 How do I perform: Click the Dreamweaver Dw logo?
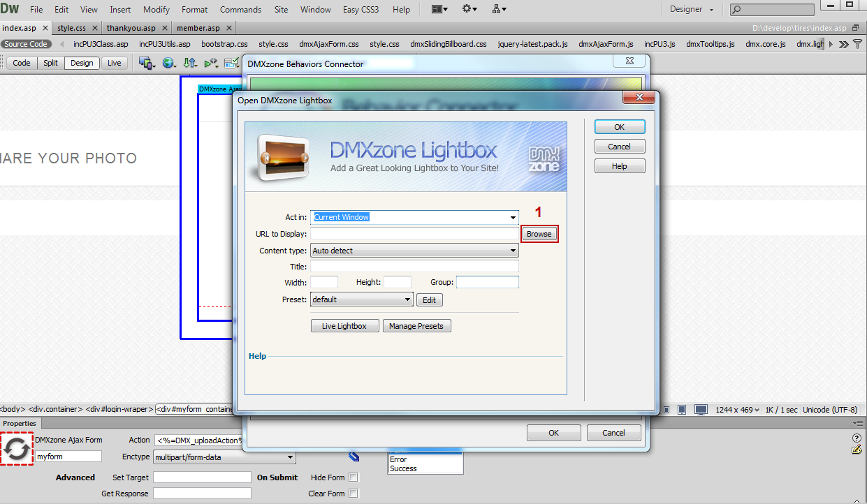[10, 9]
